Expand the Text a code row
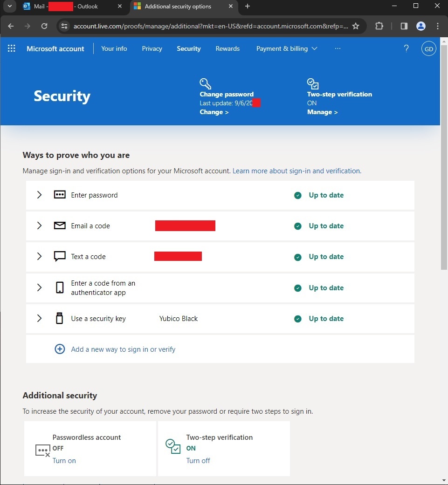448x485 pixels. pos(39,256)
